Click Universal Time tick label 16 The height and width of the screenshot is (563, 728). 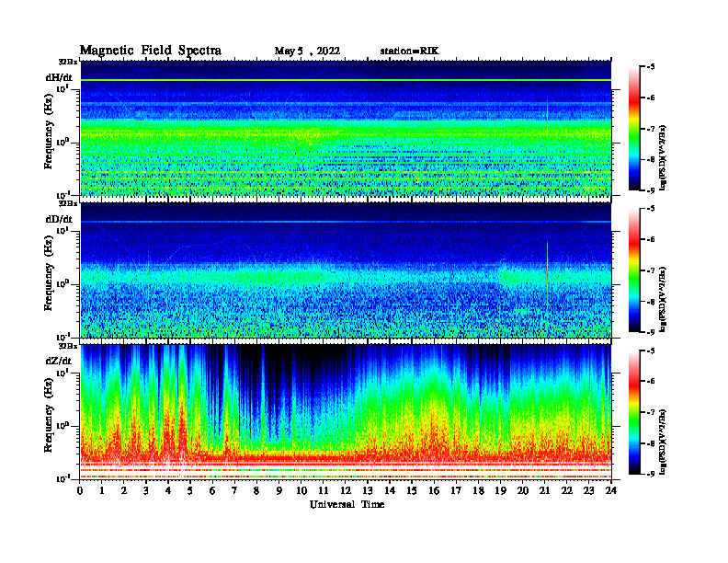pos(434,490)
